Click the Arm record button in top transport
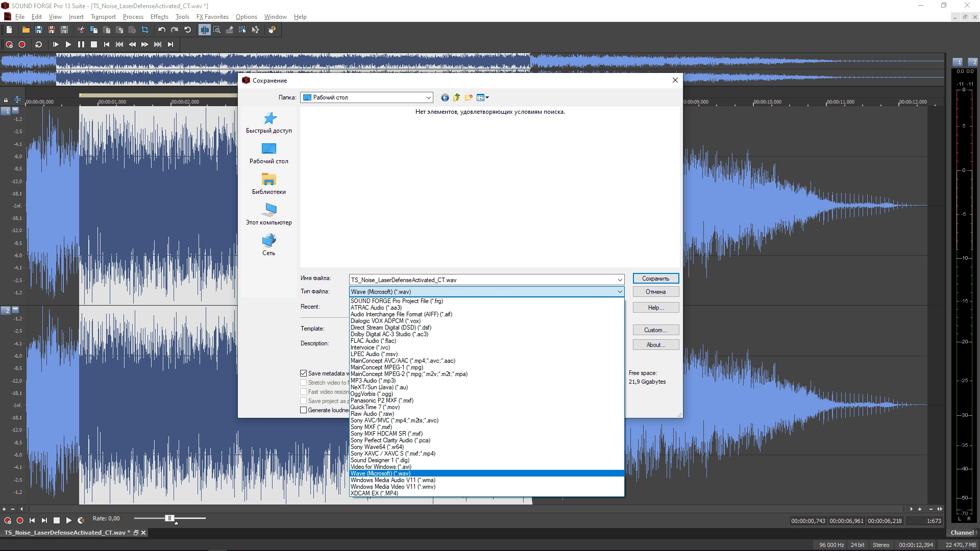The height and width of the screenshot is (551, 980). 9,44
